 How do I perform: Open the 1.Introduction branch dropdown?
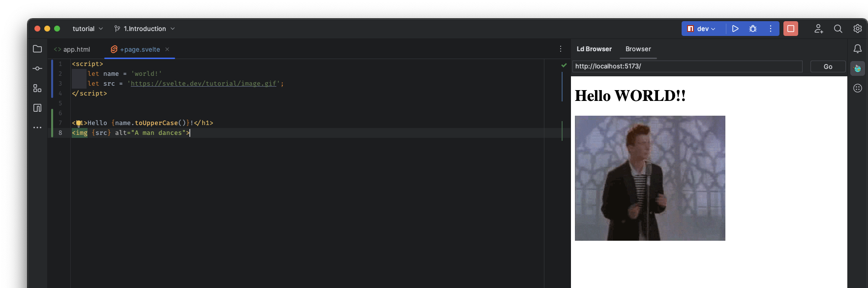(145, 29)
